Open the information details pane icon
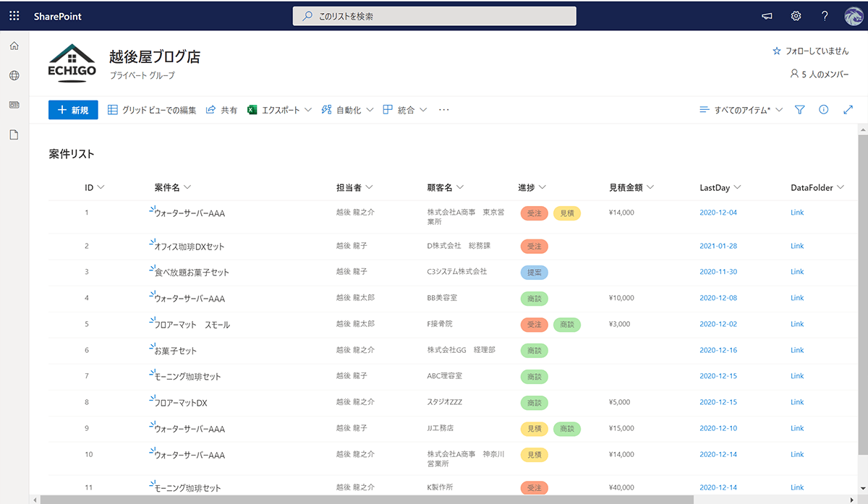 point(823,110)
